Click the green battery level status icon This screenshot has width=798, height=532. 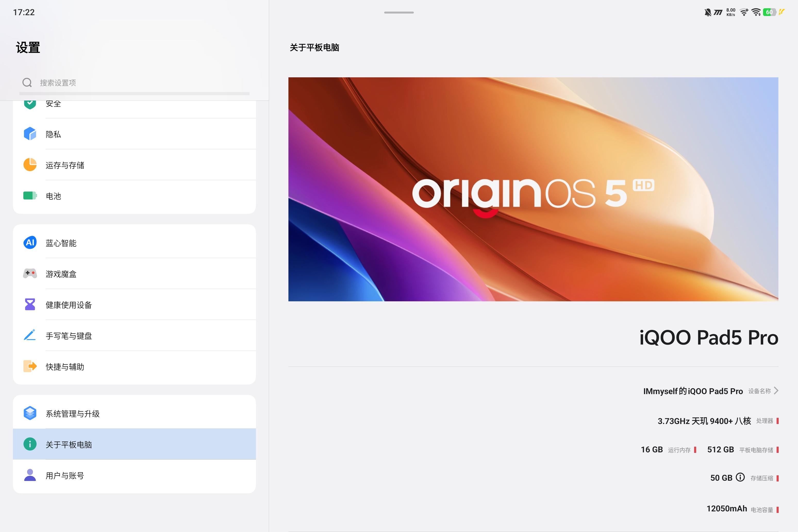click(x=769, y=12)
